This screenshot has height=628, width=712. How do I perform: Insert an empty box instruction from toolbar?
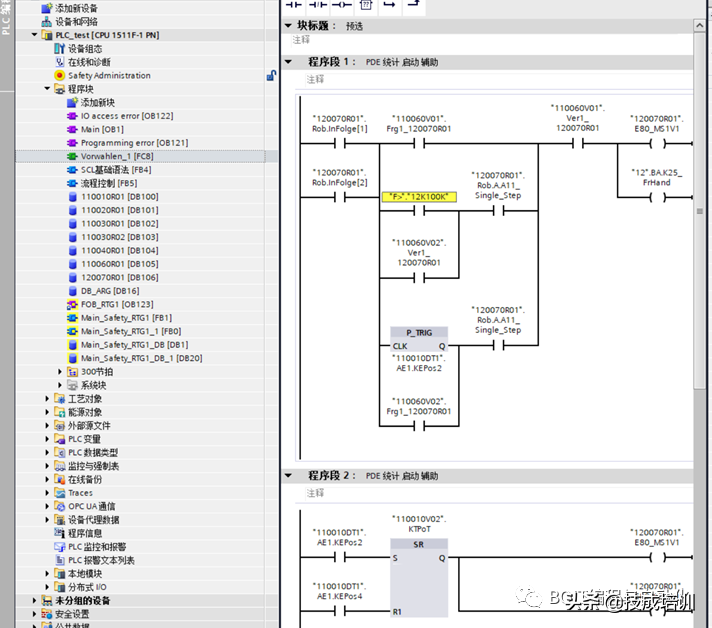[x=366, y=5]
